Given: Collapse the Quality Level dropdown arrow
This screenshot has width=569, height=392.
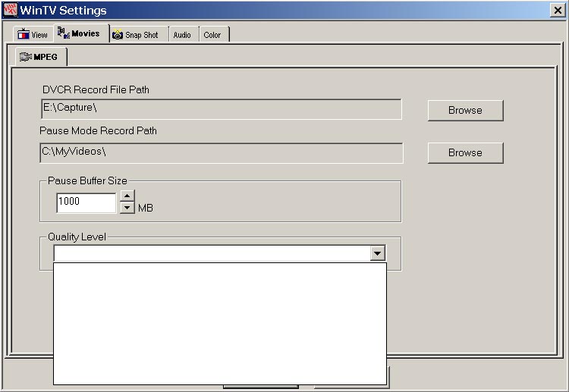Looking at the screenshot, I should point(377,253).
